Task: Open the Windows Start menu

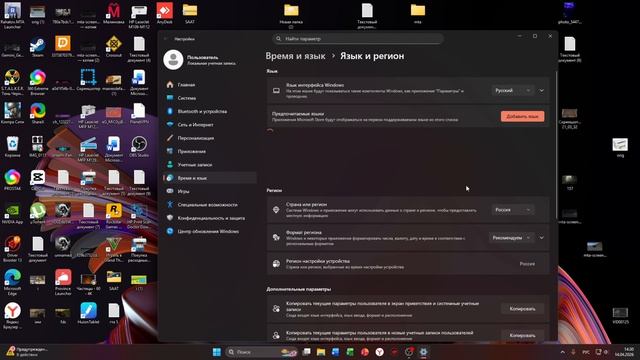Action: tap(217, 352)
